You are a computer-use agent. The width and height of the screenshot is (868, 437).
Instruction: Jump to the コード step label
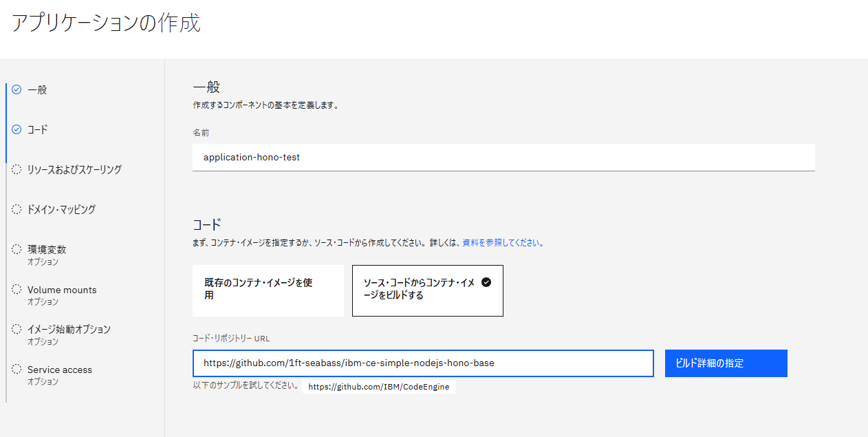[37, 129]
